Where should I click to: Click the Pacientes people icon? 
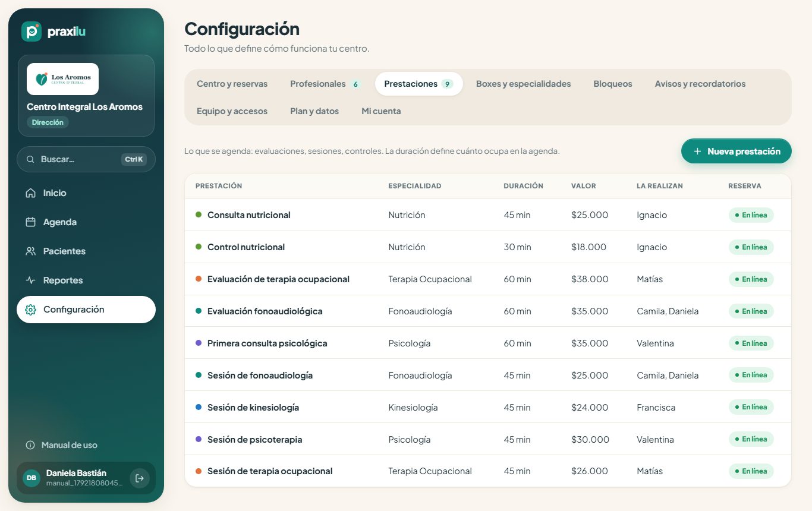tap(31, 251)
